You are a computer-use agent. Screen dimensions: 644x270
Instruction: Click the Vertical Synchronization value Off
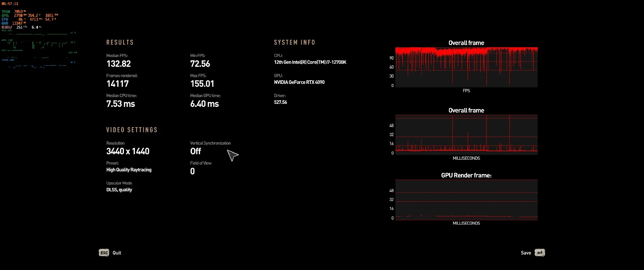(196, 151)
